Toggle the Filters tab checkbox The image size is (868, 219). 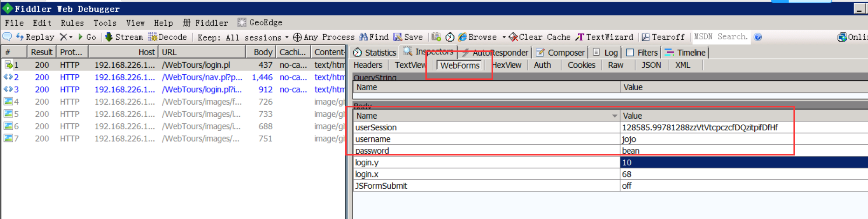point(630,53)
